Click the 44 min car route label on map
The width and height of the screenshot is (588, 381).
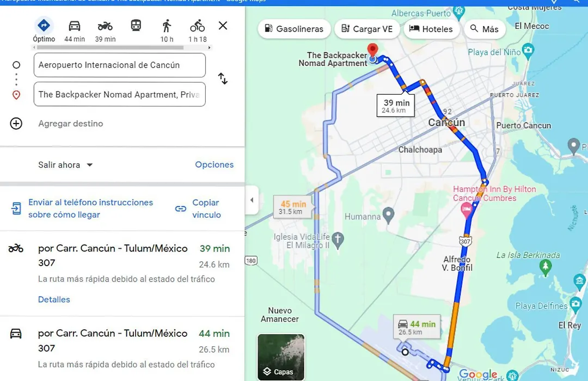(417, 327)
